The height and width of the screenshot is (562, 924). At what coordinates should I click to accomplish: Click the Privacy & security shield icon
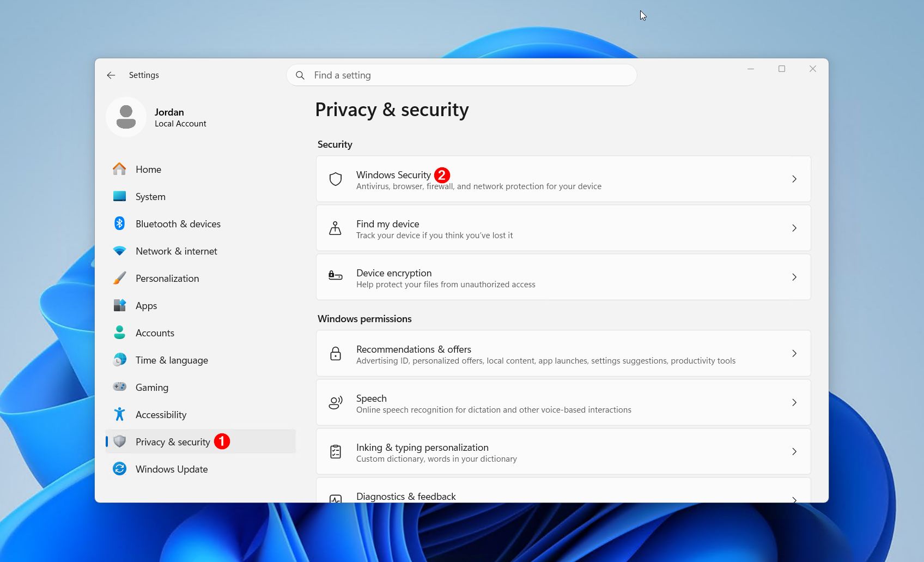tap(119, 442)
